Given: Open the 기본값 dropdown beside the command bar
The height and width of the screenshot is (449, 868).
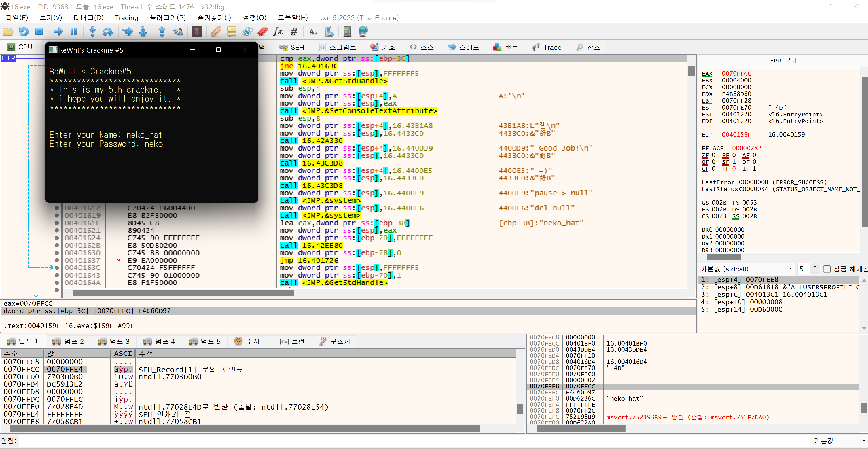Looking at the screenshot, I should tap(839, 441).
